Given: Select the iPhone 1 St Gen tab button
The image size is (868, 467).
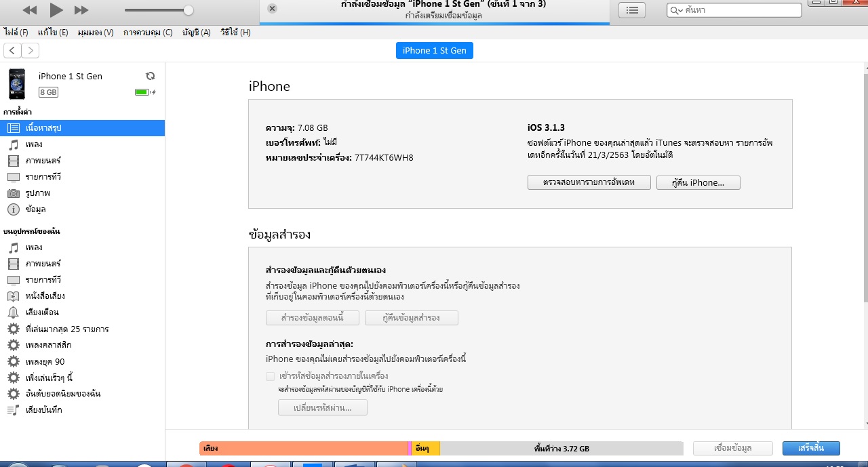Looking at the screenshot, I should (435, 50).
